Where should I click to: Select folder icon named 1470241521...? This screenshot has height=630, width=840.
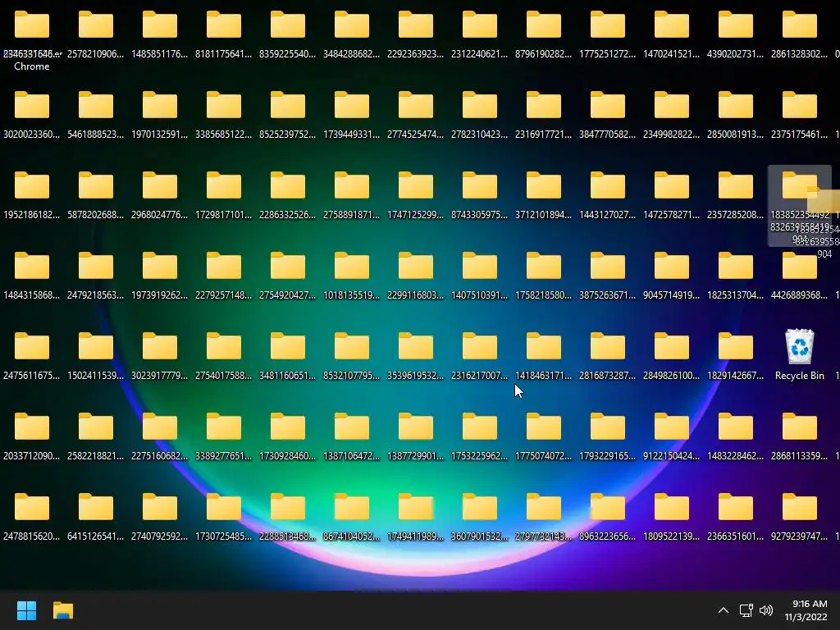click(x=672, y=25)
